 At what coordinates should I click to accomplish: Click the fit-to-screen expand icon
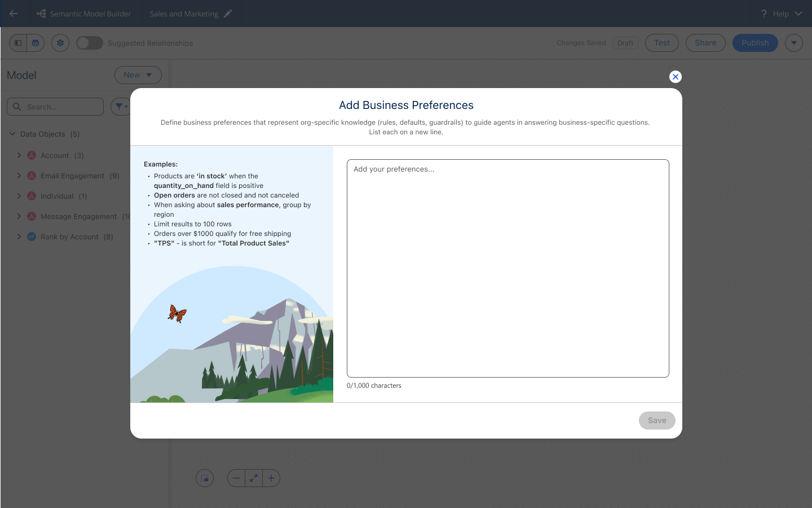pyautogui.click(x=254, y=478)
